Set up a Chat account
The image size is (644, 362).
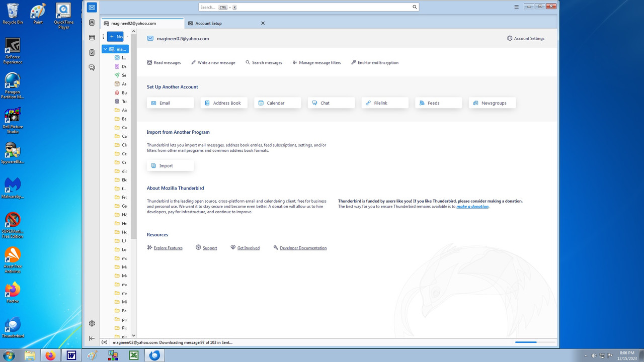coord(332,103)
